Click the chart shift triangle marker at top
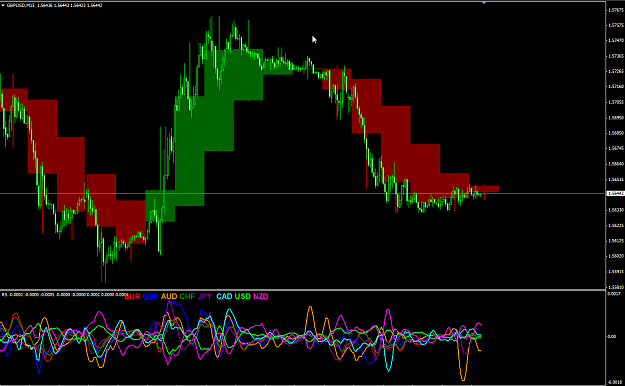 484,3
